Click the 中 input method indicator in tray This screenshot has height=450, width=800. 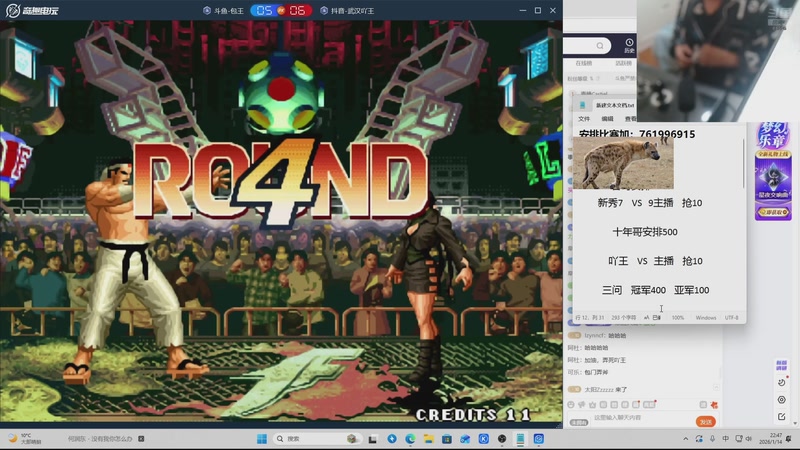pyautogui.click(x=726, y=439)
